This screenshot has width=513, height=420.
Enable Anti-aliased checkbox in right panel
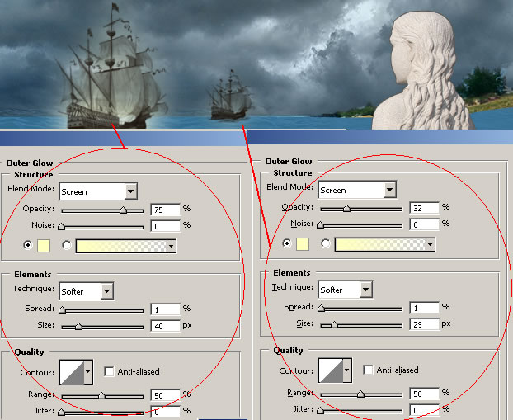(368, 370)
